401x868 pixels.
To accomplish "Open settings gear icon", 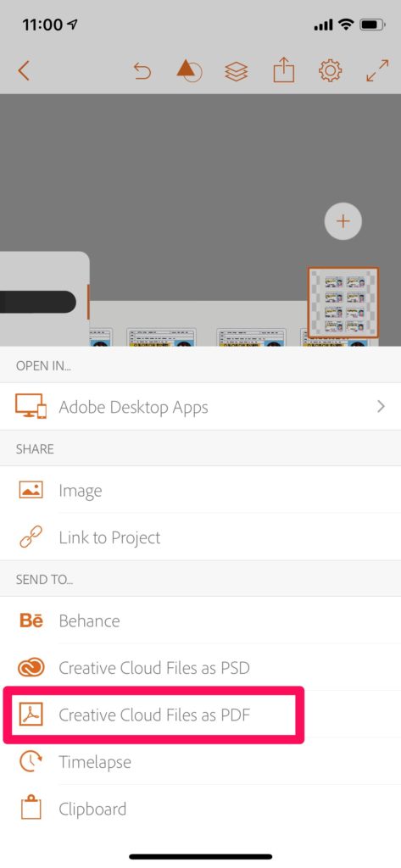I will pyautogui.click(x=330, y=71).
